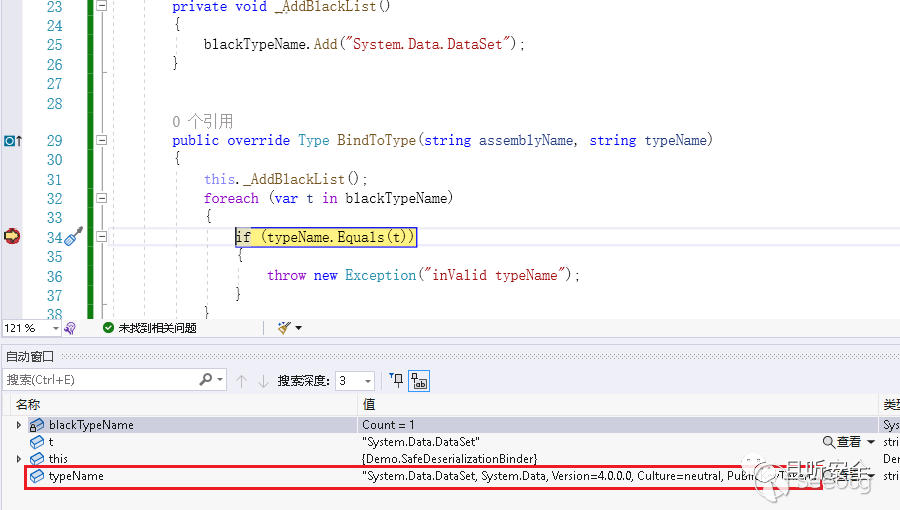This screenshot has height=510, width=900.
Task: Click the '0 个引用' references CodeLens link
Action: click(202, 121)
